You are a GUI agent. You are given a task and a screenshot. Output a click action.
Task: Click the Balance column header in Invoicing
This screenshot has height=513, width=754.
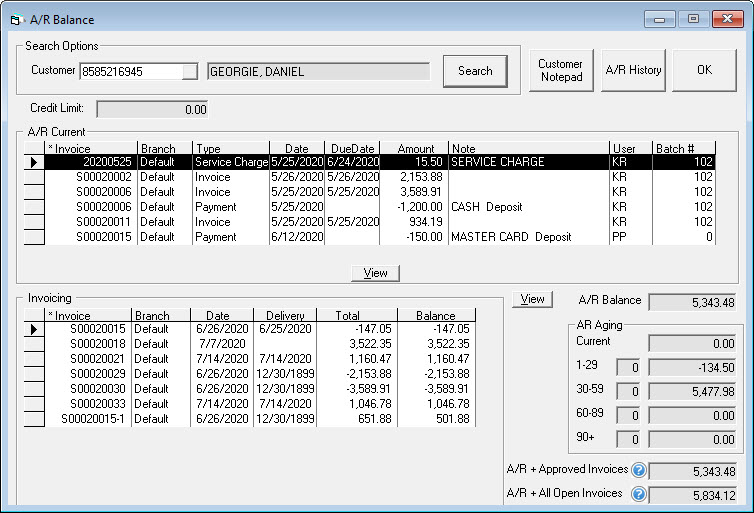click(x=436, y=315)
